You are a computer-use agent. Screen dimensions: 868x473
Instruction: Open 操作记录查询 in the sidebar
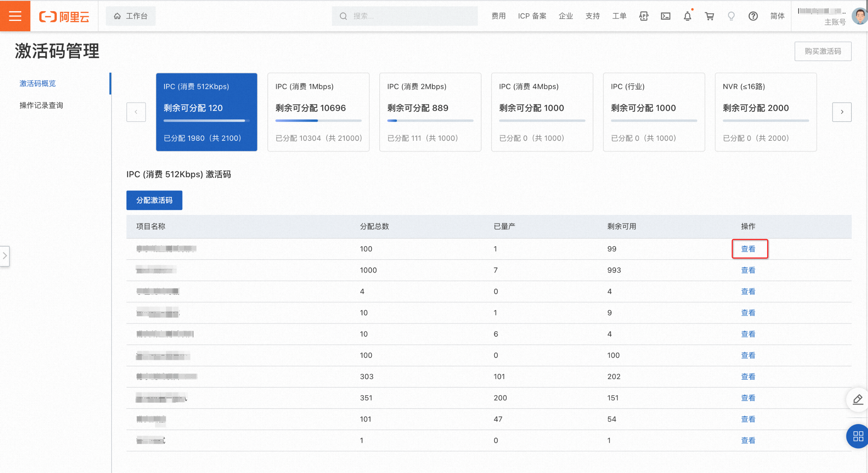tap(41, 105)
